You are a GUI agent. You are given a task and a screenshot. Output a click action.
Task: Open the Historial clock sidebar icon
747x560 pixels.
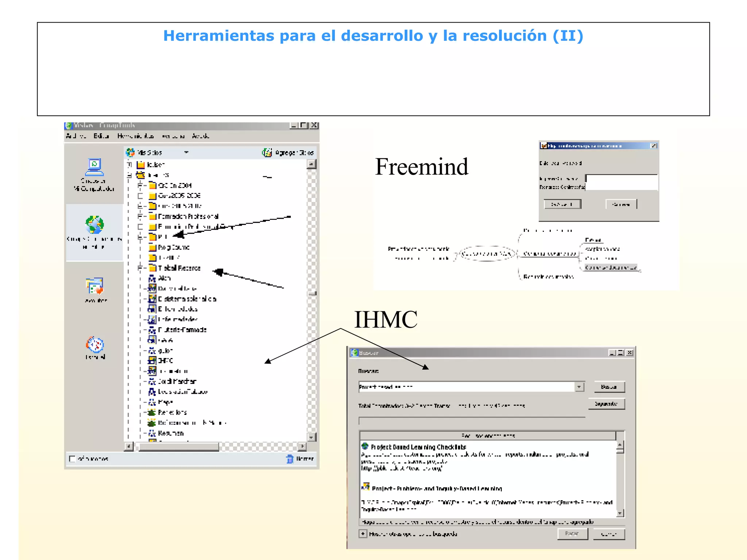[x=95, y=345]
